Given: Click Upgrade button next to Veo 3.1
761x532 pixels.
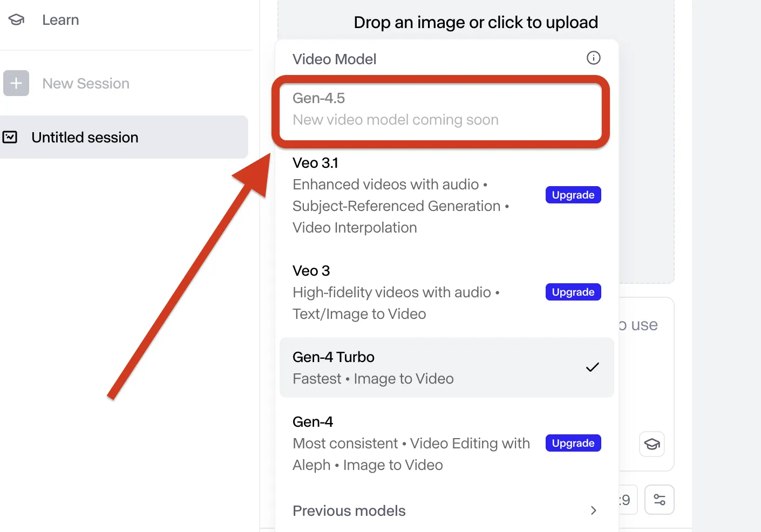Looking at the screenshot, I should tap(573, 195).
